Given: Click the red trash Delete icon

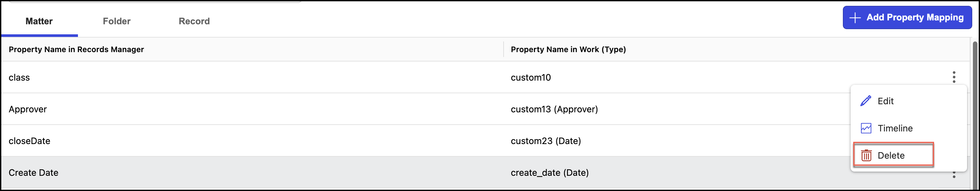Looking at the screenshot, I should pos(866,155).
